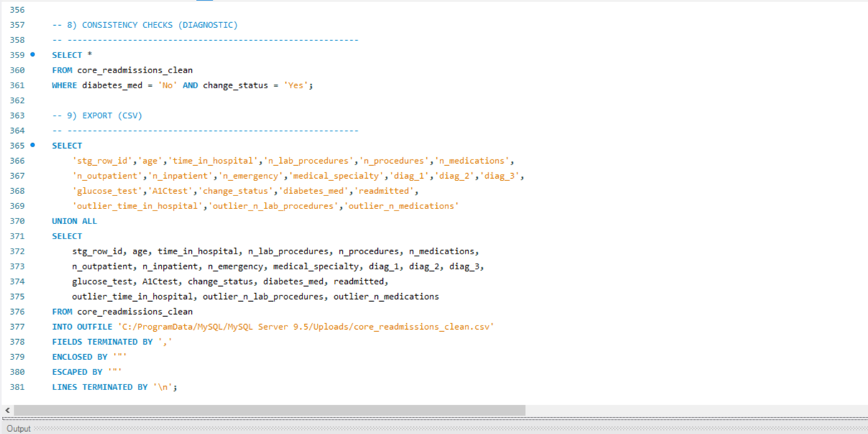868x434 pixels.
Task: Click 'change_status' in the WHERE clause
Action: pos(235,85)
